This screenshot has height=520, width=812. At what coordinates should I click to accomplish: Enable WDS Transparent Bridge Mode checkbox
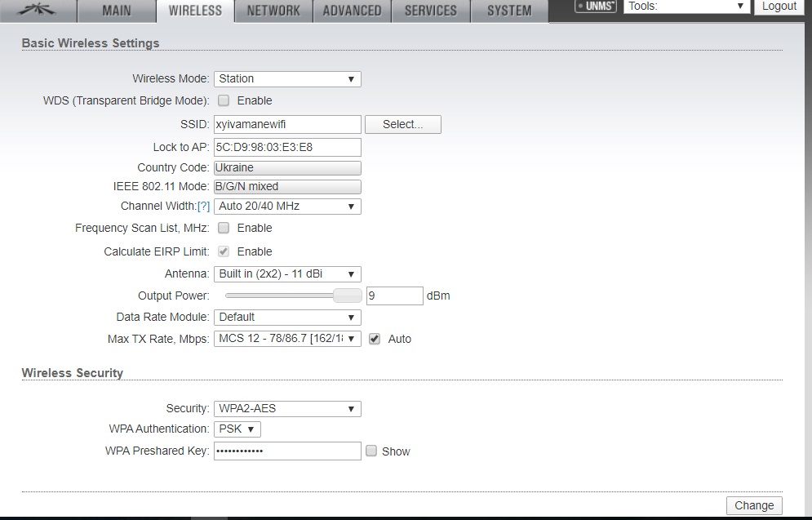[x=224, y=101]
